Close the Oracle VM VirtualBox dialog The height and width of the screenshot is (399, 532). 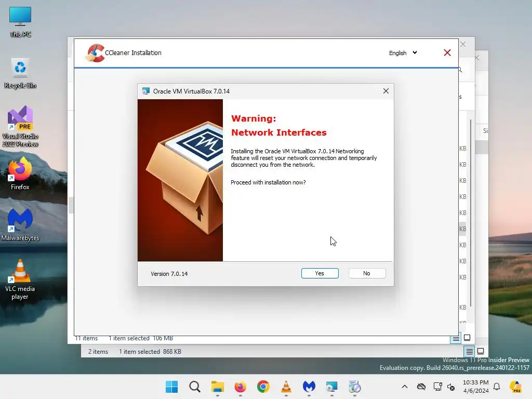pos(386,91)
